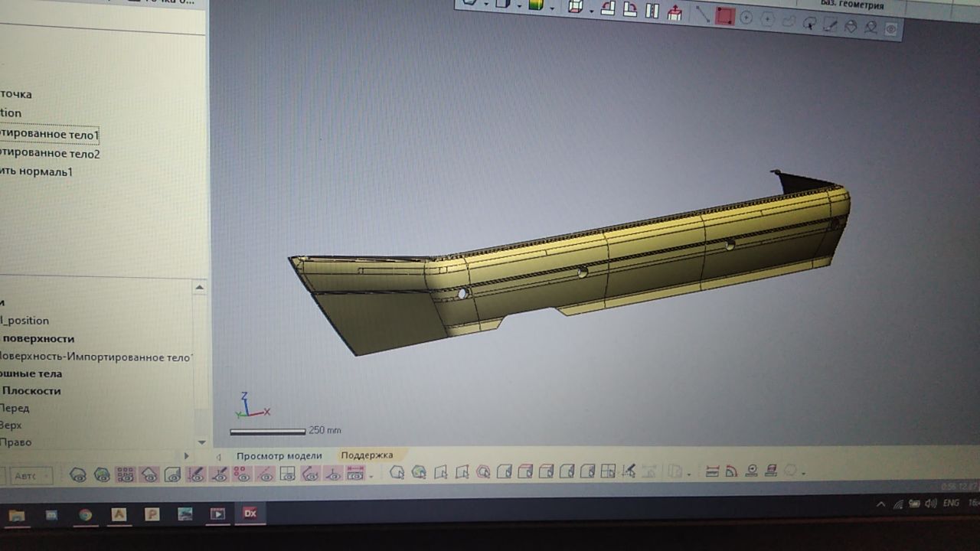This screenshot has width=980, height=551.
Task: Select the tree row ending in нормаль1
Action: click(37, 171)
